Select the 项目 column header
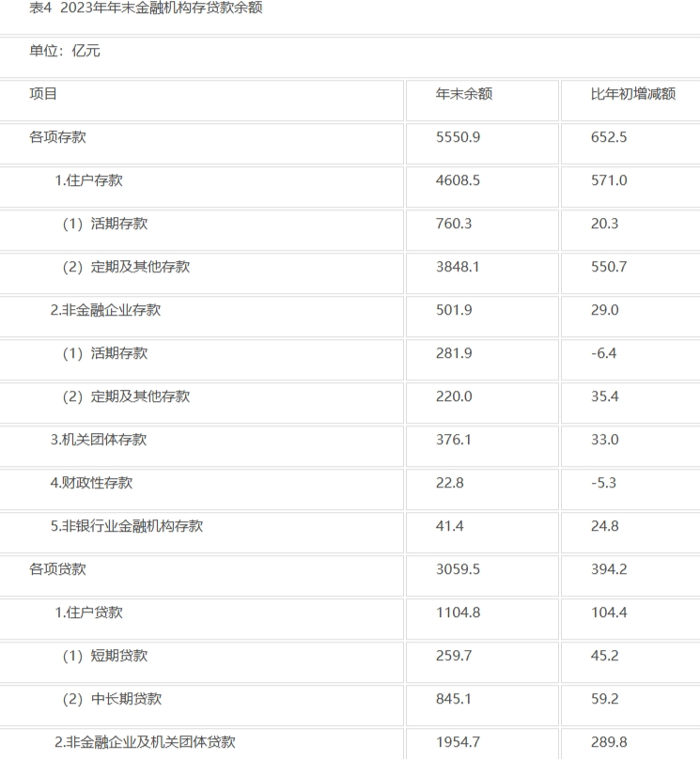Image resolution: width=700 pixels, height=759 pixels. click(x=43, y=93)
